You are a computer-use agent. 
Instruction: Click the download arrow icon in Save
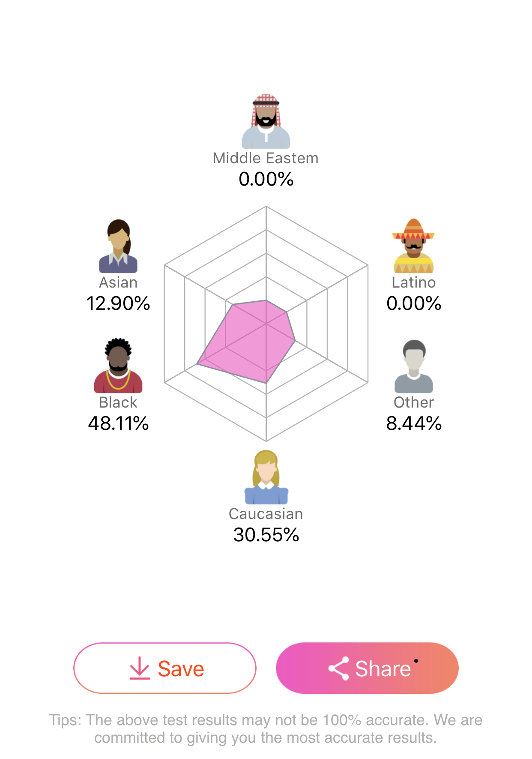(140, 668)
